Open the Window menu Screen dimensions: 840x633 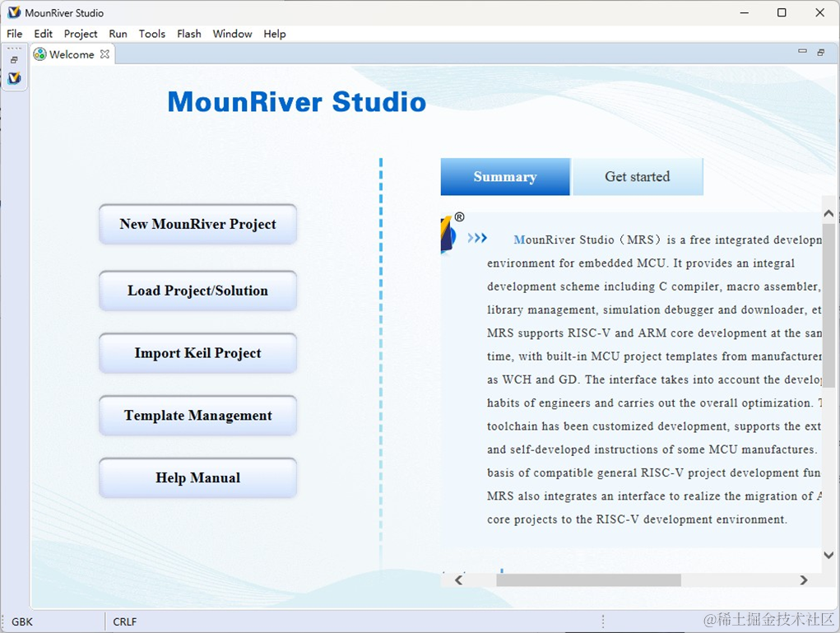click(x=233, y=34)
